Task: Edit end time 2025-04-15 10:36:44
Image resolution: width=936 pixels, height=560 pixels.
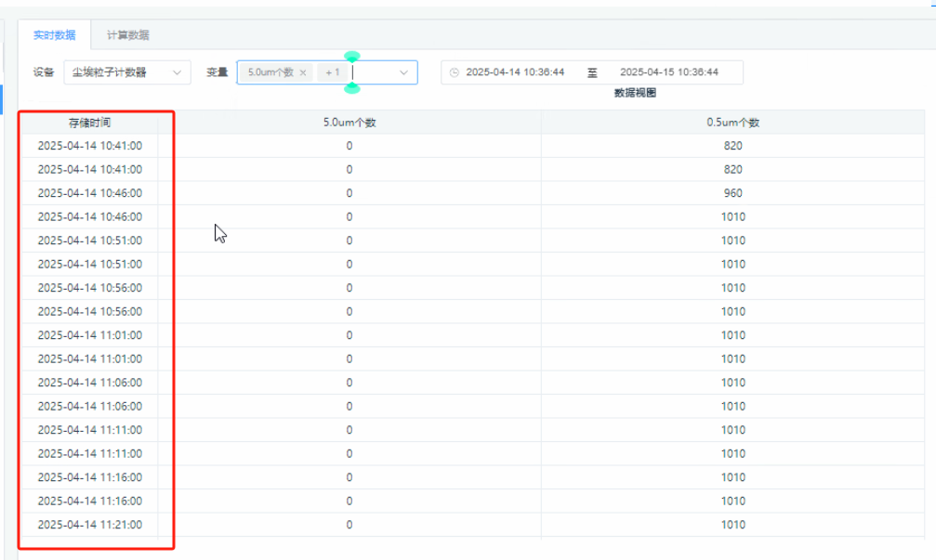Action: [669, 72]
